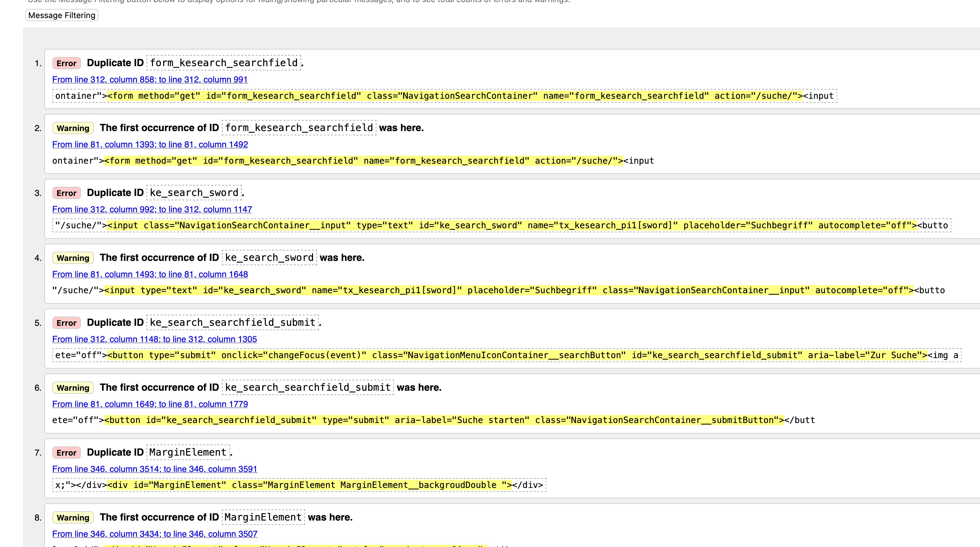Open link From line 346, column 3434
This screenshot has width=980, height=547.
tap(155, 534)
